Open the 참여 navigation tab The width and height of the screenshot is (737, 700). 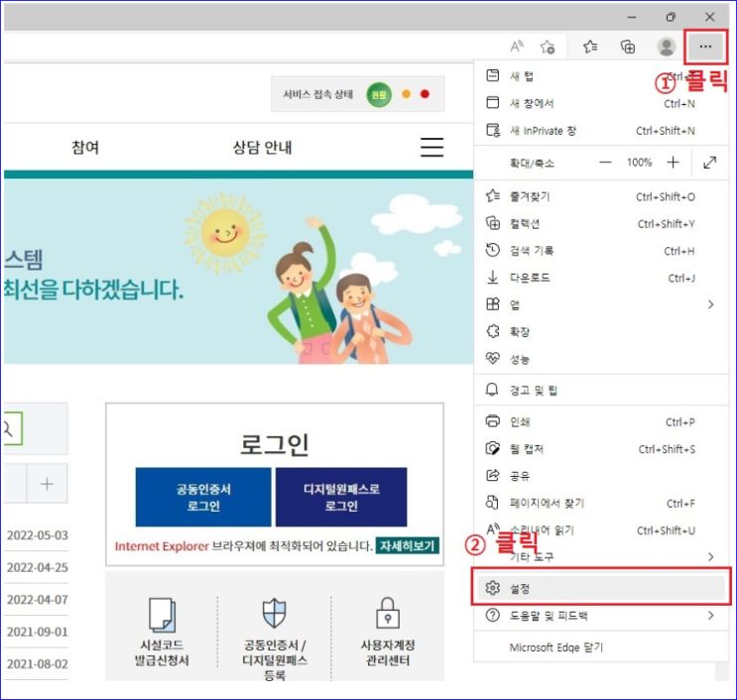point(85,148)
